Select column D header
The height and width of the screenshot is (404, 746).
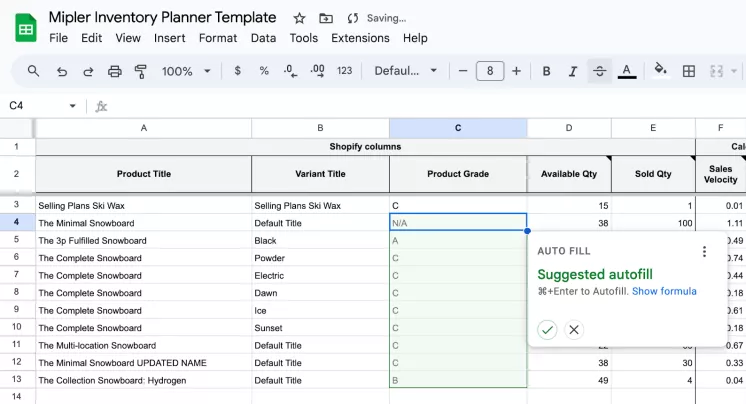click(x=569, y=128)
